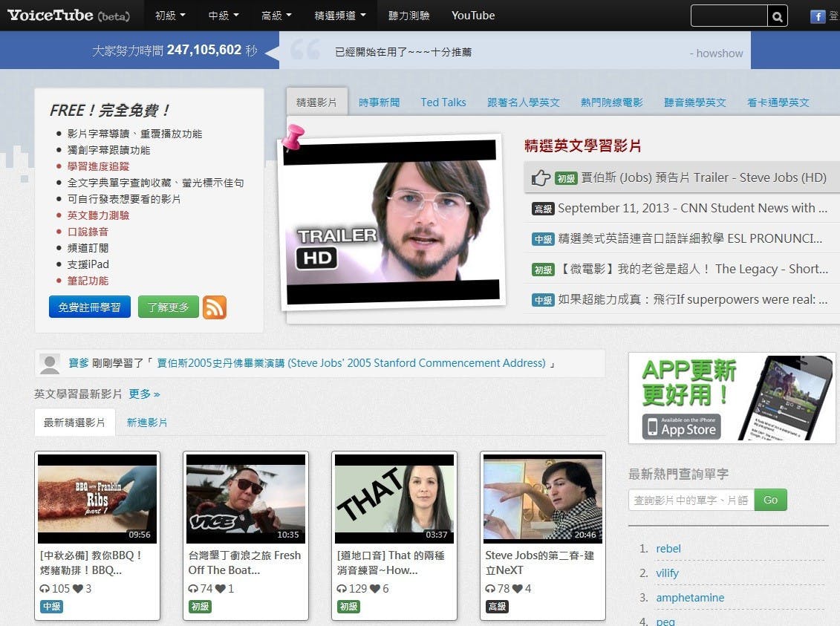The image size is (840, 626).
Task: Click the headphone icon on the Steve Jobs NeXT card
Action: click(490, 589)
